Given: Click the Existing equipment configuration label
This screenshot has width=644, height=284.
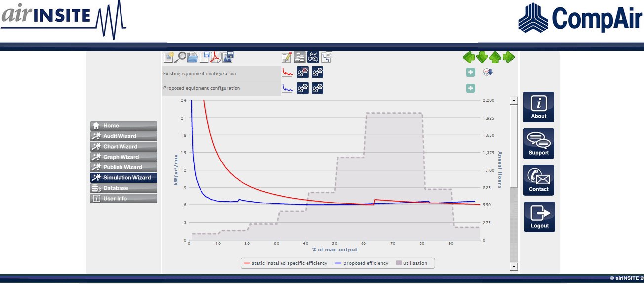Looking at the screenshot, I should [x=200, y=74].
